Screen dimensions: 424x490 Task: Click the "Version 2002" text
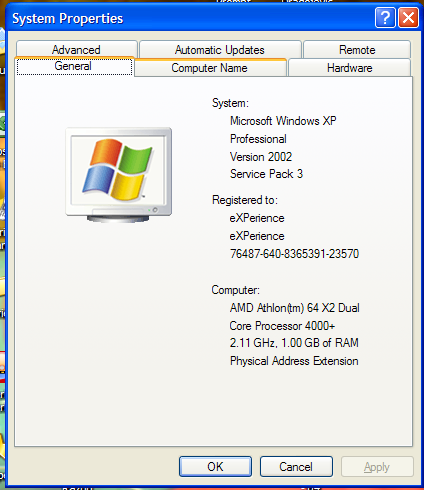[261, 157]
